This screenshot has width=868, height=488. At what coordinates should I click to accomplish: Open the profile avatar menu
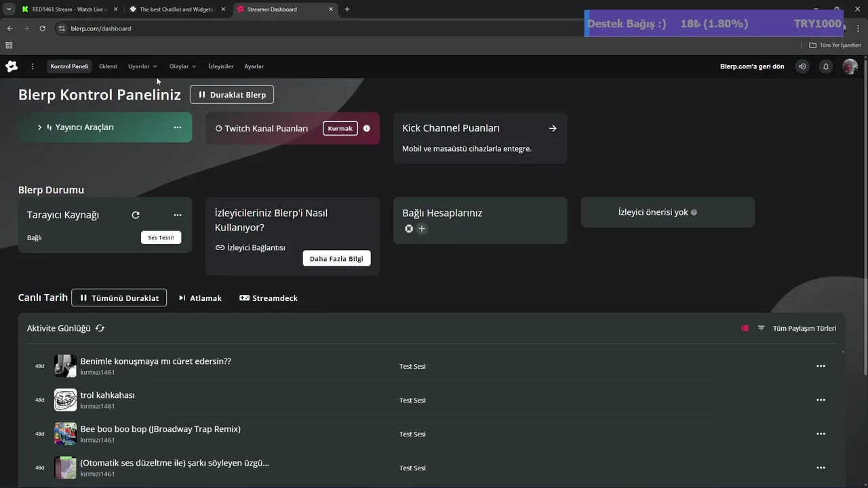(x=850, y=66)
